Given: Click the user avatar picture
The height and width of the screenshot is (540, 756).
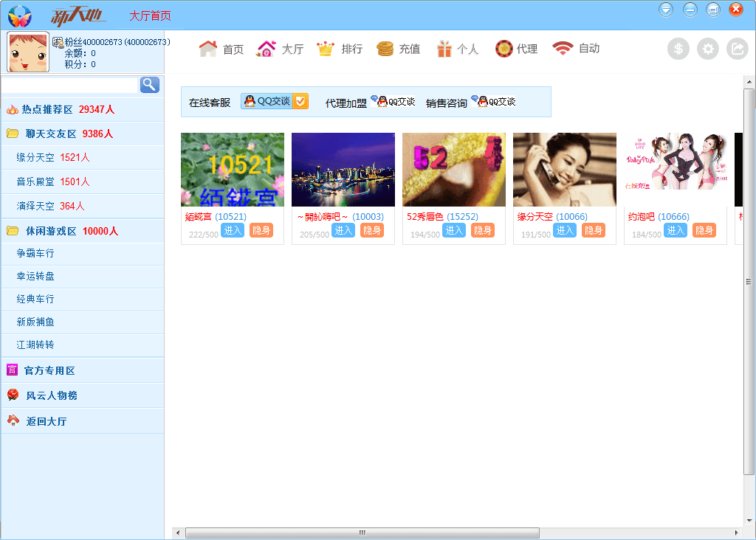Looking at the screenshot, I should (28, 52).
